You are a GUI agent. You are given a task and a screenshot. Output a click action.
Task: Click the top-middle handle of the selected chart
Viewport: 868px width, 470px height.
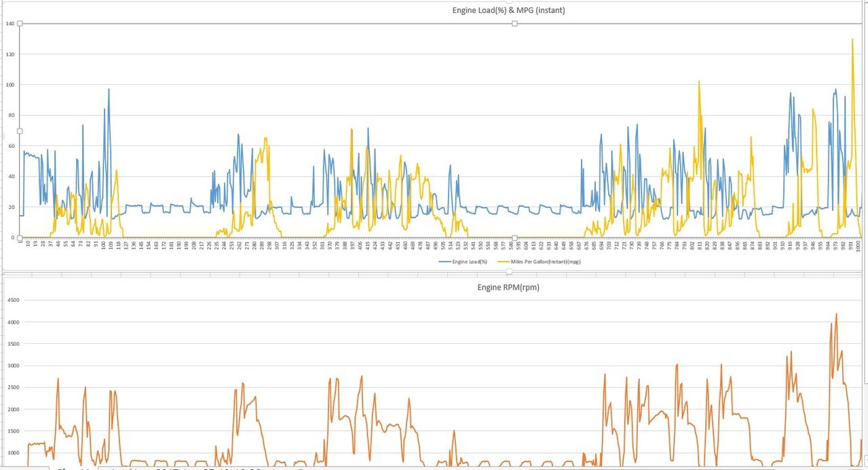point(514,23)
